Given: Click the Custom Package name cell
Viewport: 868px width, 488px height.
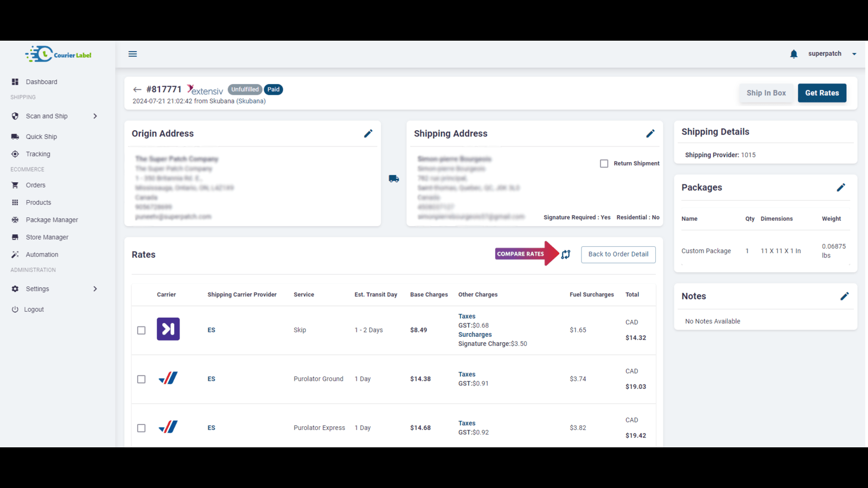Looking at the screenshot, I should click(x=706, y=251).
